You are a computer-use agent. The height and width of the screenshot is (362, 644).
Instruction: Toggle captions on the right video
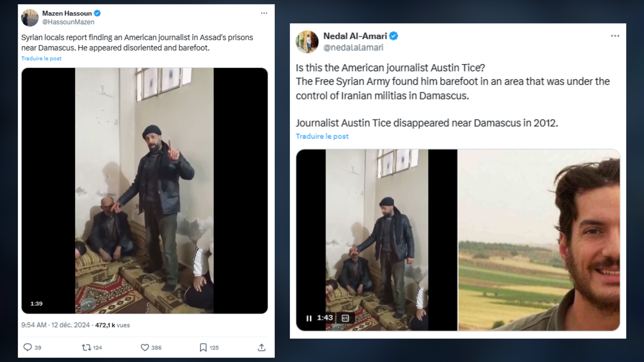(x=345, y=318)
